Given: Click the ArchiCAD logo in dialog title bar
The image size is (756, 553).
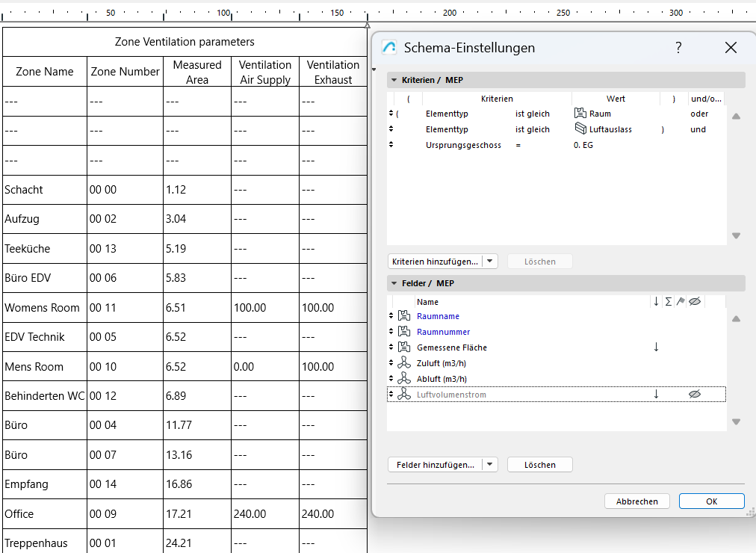Looking at the screenshot, I should tap(388, 46).
